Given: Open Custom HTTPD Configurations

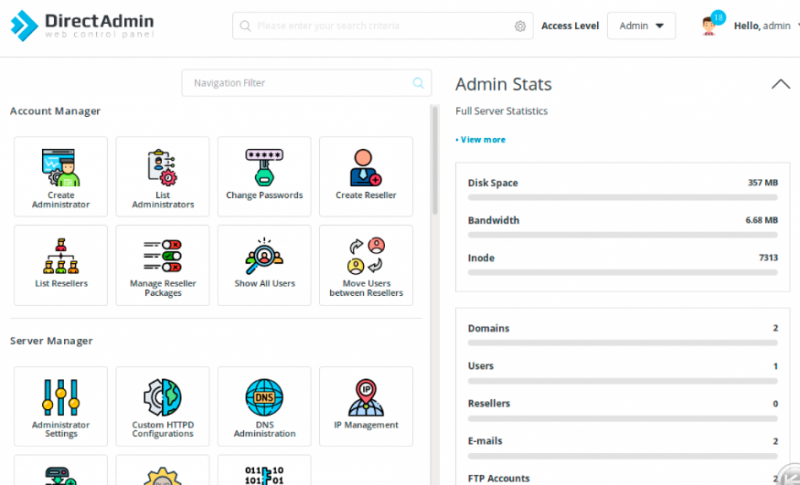Looking at the screenshot, I should click(x=162, y=406).
